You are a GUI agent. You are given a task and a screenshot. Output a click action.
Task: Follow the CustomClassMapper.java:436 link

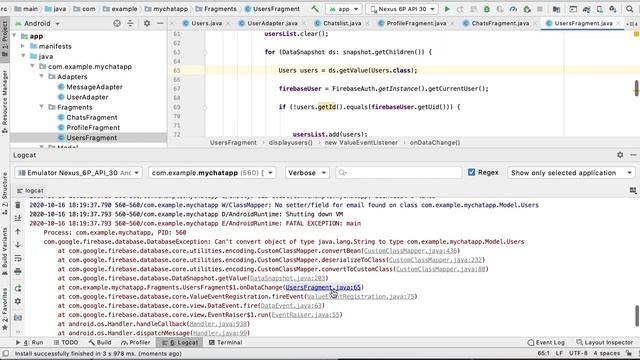pos(411,251)
